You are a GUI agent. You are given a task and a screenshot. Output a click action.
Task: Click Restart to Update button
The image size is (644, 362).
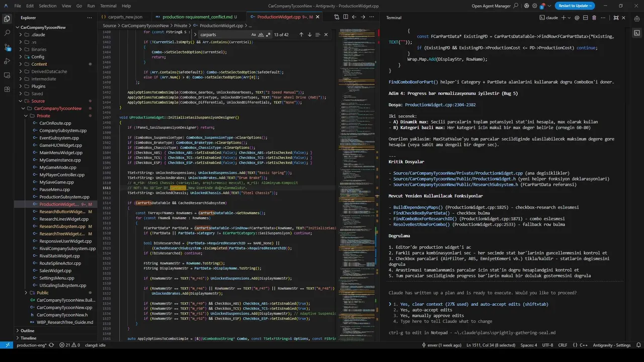[574, 6]
